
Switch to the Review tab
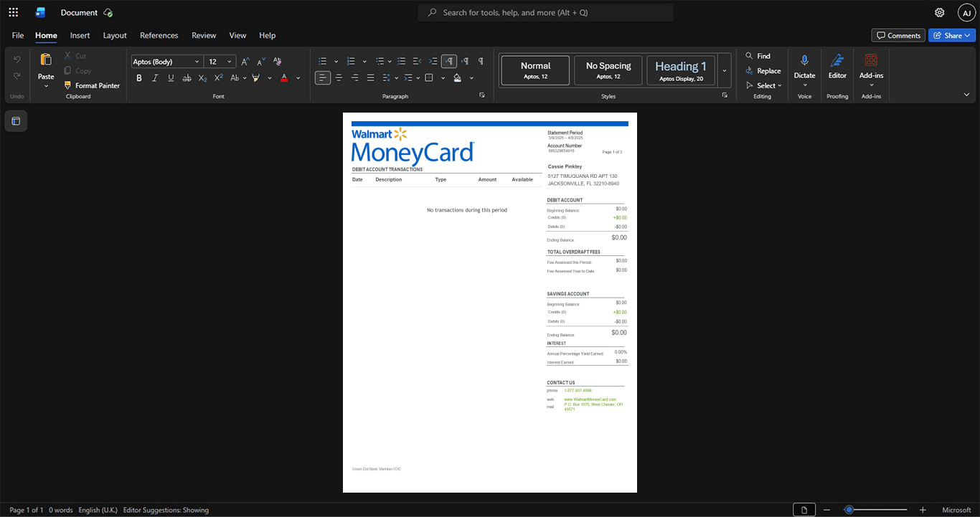[204, 35]
